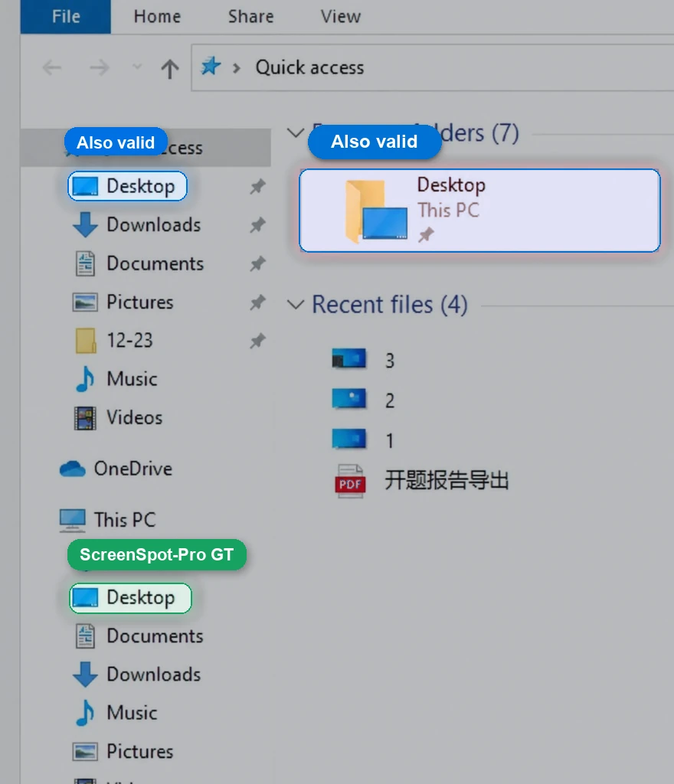Click the yellow 12-23 folder icon
The width and height of the screenshot is (674, 784).
pos(86,341)
